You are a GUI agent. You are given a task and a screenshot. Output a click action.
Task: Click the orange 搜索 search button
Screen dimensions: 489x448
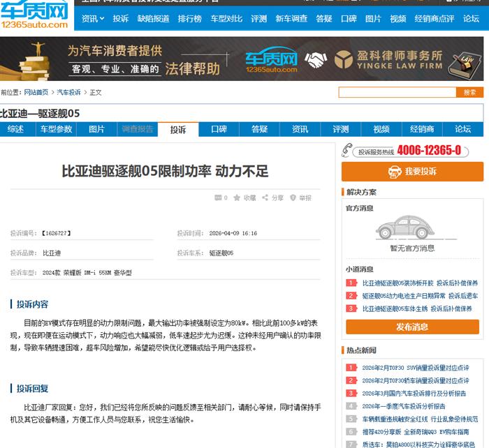(469, 92)
